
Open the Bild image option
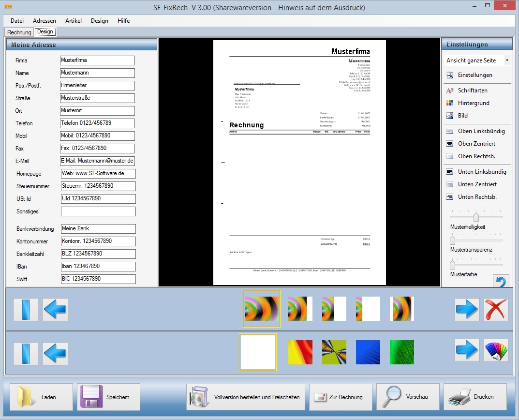[x=457, y=116]
